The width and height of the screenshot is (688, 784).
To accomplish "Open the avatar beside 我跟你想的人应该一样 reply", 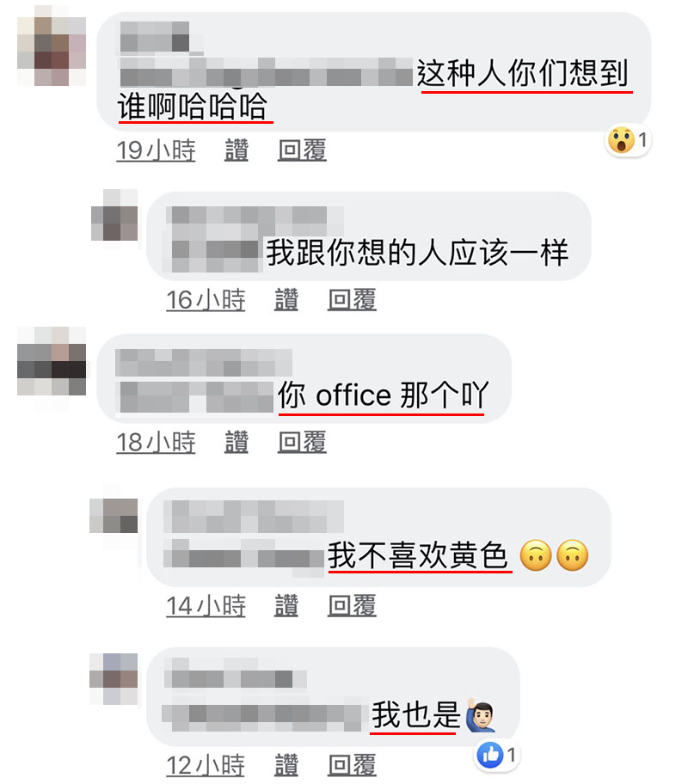I will click(114, 215).
